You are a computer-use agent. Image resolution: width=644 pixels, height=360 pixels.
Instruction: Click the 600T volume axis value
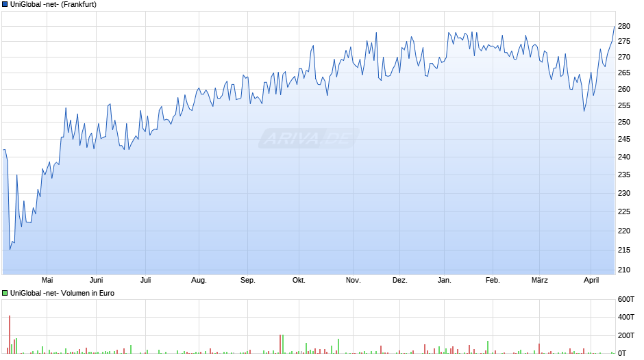[x=626, y=299]
